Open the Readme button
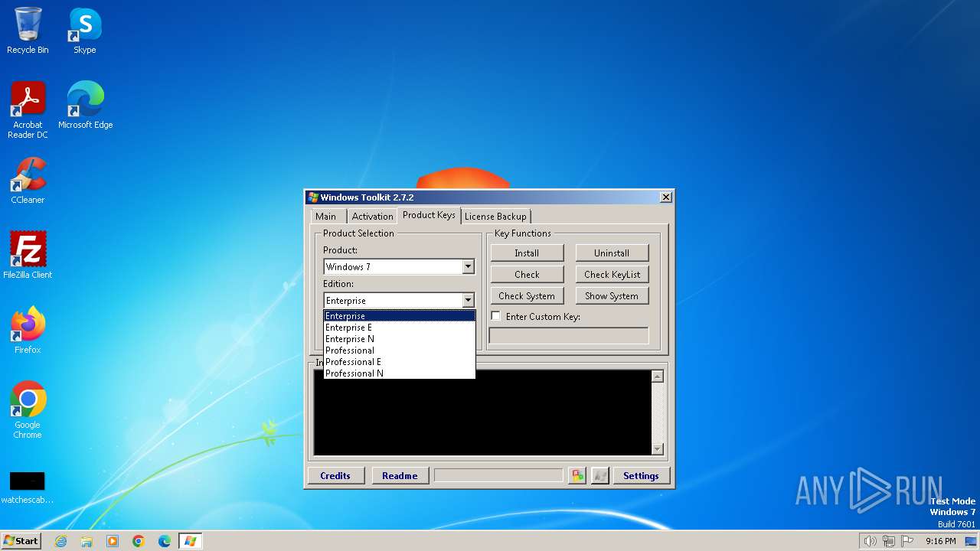 click(400, 475)
